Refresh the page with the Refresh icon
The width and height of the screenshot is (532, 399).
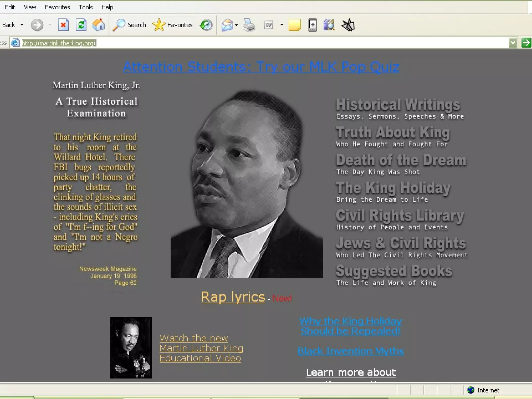coord(81,25)
